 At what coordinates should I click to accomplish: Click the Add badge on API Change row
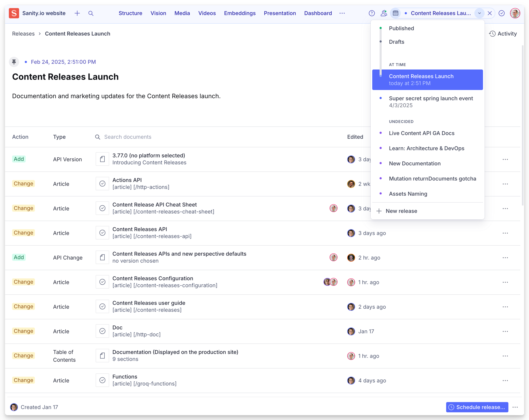point(19,258)
